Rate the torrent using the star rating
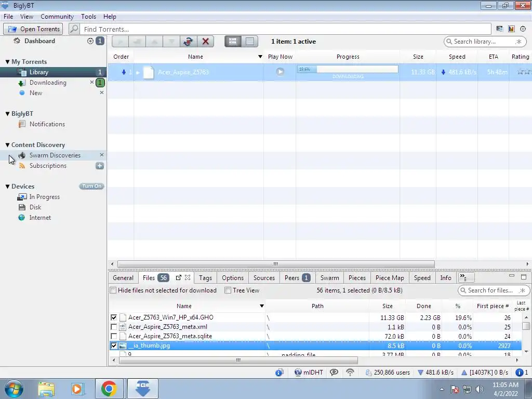Screen dimensions: 532x399 (524, 72)
